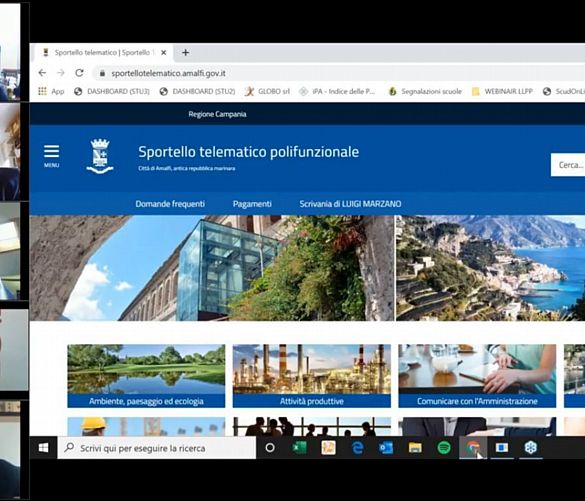The image size is (585, 501).
Task: Open iPA - Indice delle P... bookmark
Action: (x=337, y=91)
